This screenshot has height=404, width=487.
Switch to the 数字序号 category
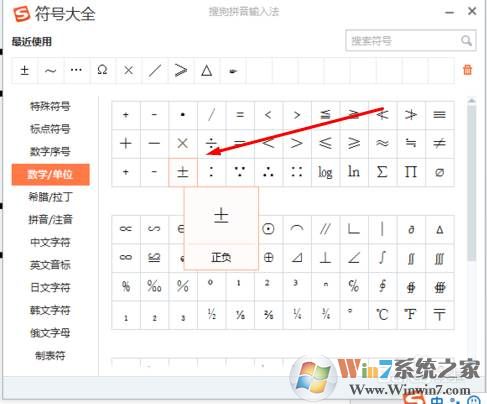coord(50,151)
